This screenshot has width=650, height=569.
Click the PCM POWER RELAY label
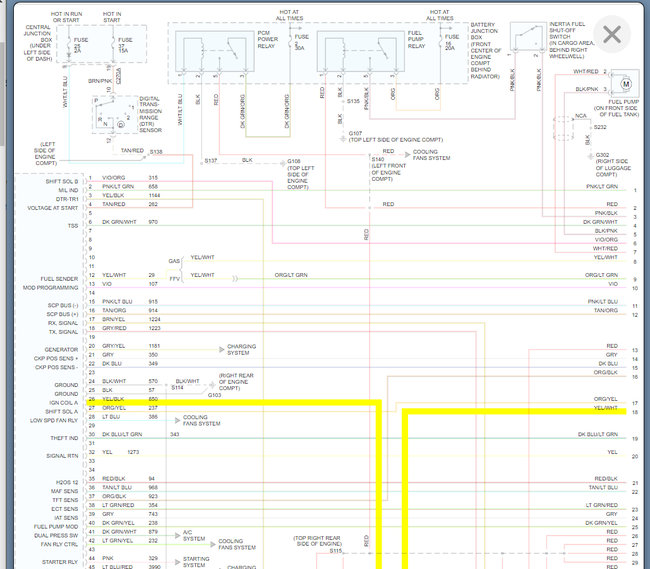(x=268, y=39)
